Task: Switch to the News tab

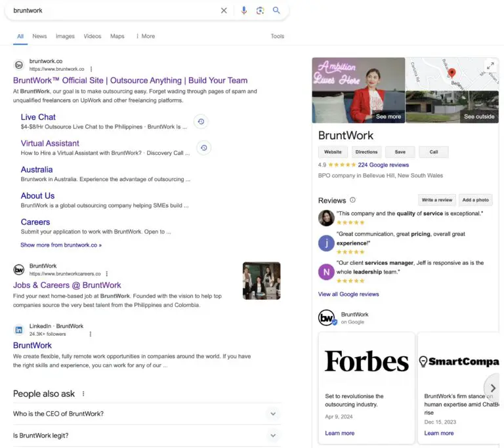Action: tap(39, 36)
